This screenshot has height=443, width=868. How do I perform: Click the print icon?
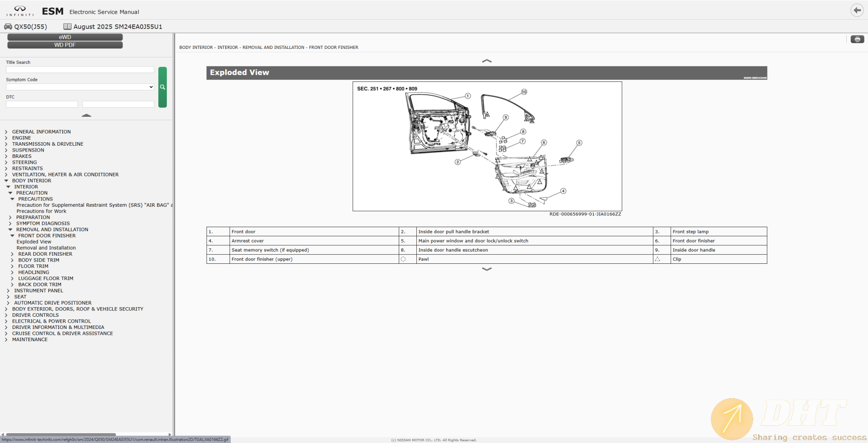tap(857, 39)
